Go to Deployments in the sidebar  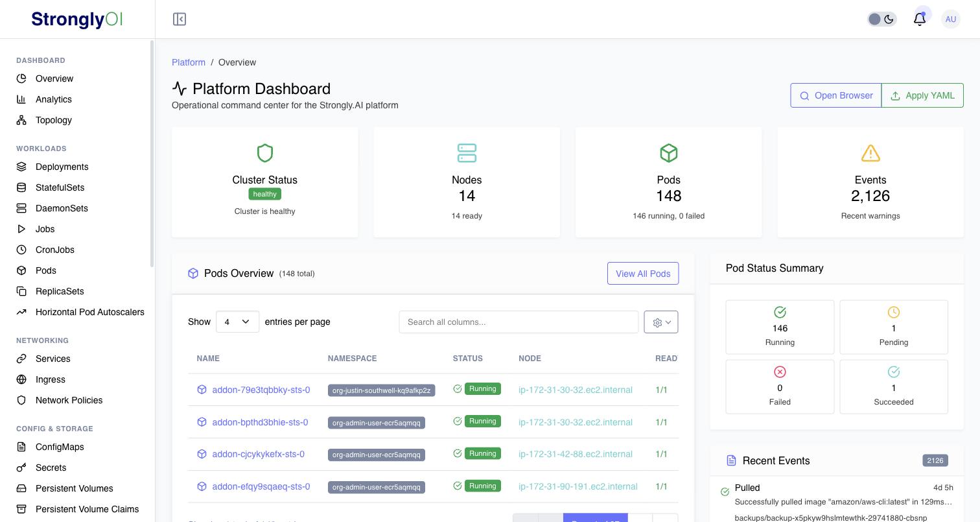(x=62, y=167)
